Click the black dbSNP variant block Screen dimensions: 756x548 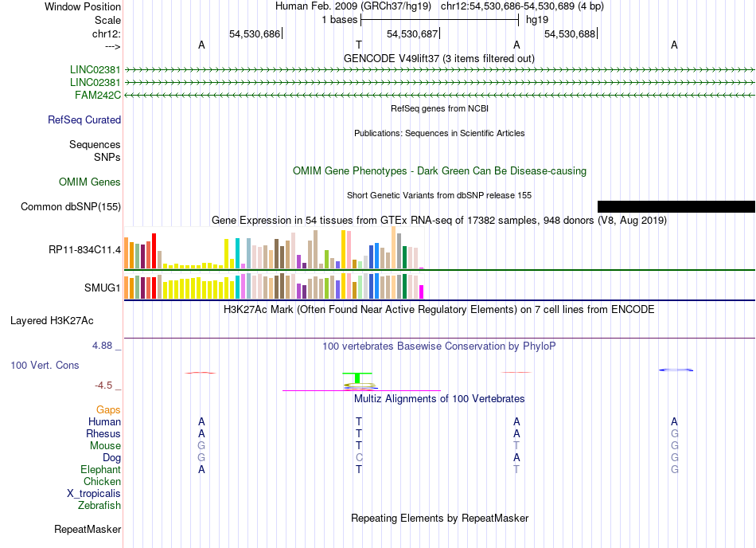676,206
